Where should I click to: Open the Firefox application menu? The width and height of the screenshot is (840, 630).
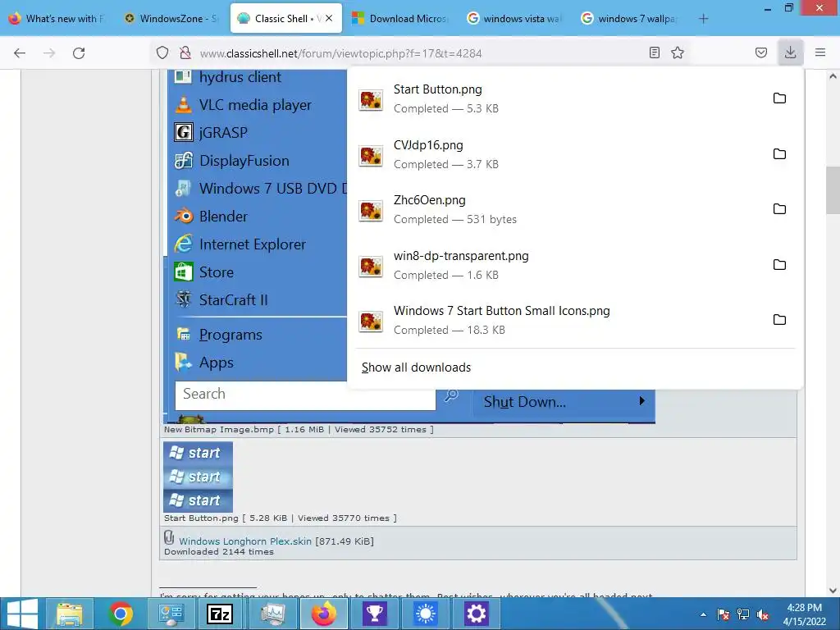820,52
